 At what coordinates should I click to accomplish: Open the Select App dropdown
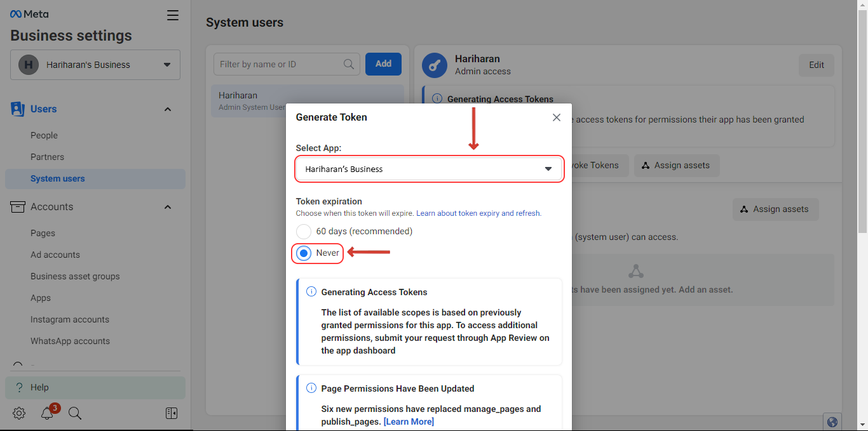click(430, 169)
